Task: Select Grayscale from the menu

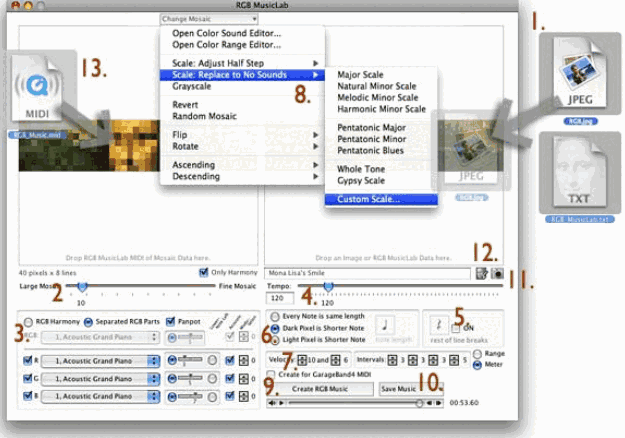Action: [x=242, y=86]
